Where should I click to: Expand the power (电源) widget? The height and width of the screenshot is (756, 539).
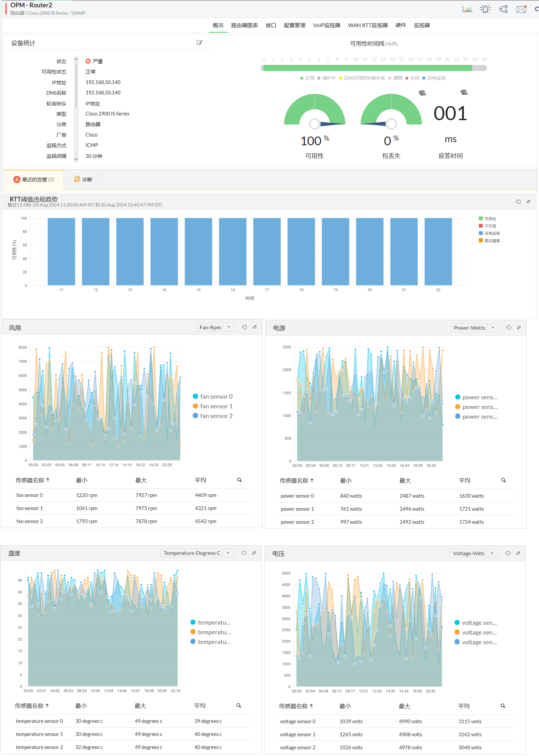[x=519, y=328]
